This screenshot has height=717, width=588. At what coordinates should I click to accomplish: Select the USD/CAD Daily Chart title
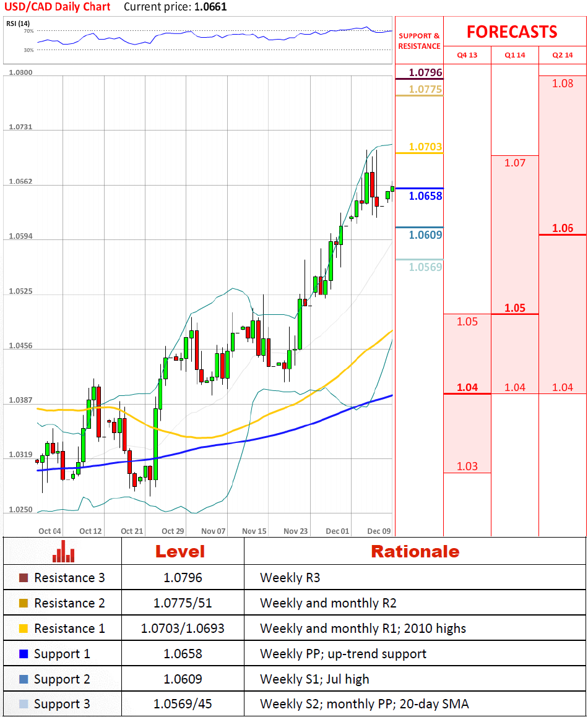[x=57, y=7]
